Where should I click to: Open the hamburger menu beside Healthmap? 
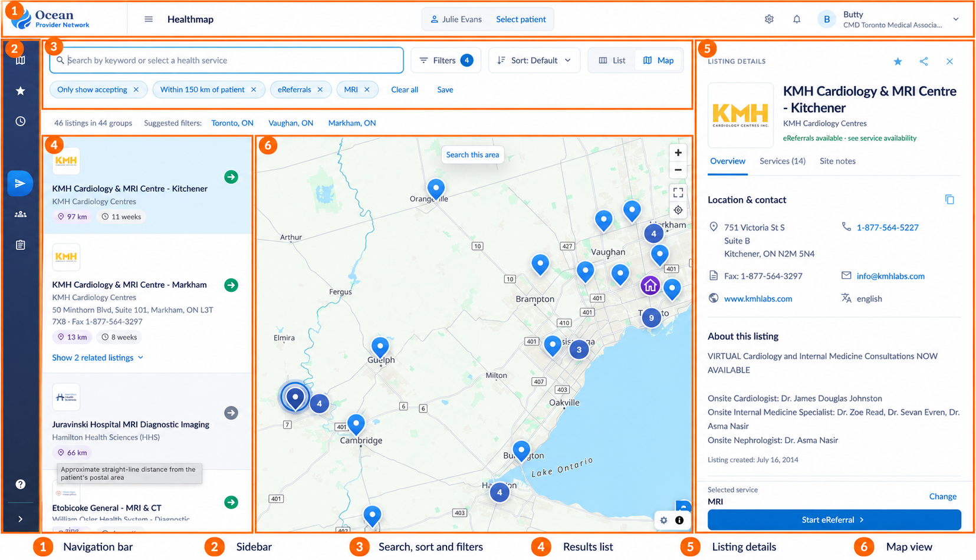click(x=149, y=19)
